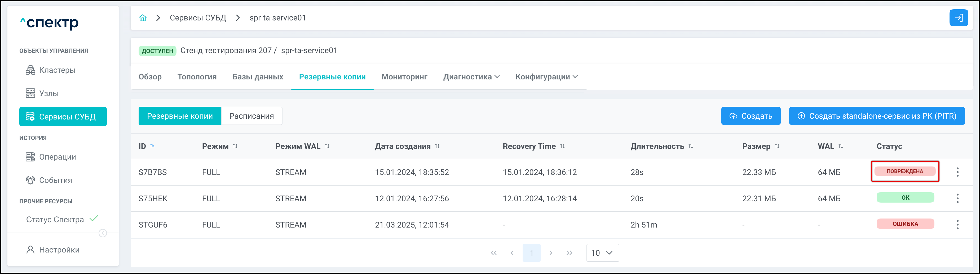The width and height of the screenshot is (980, 274).
Task: Sort by Размер column arrows
Action: [777, 146]
